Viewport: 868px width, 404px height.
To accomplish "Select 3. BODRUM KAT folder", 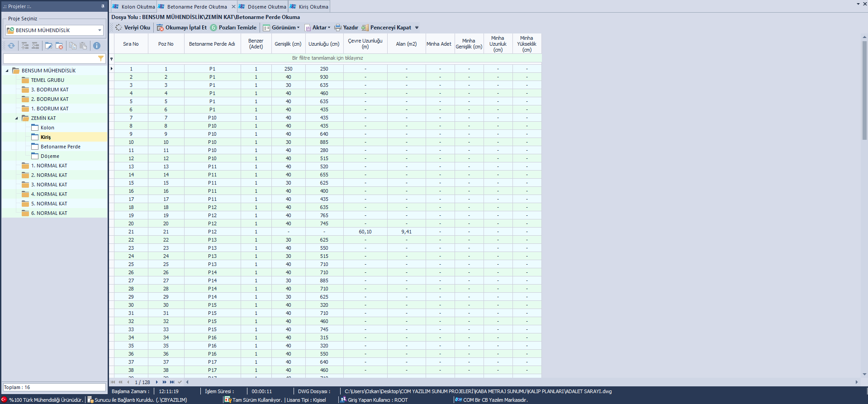I will [50, 90].
